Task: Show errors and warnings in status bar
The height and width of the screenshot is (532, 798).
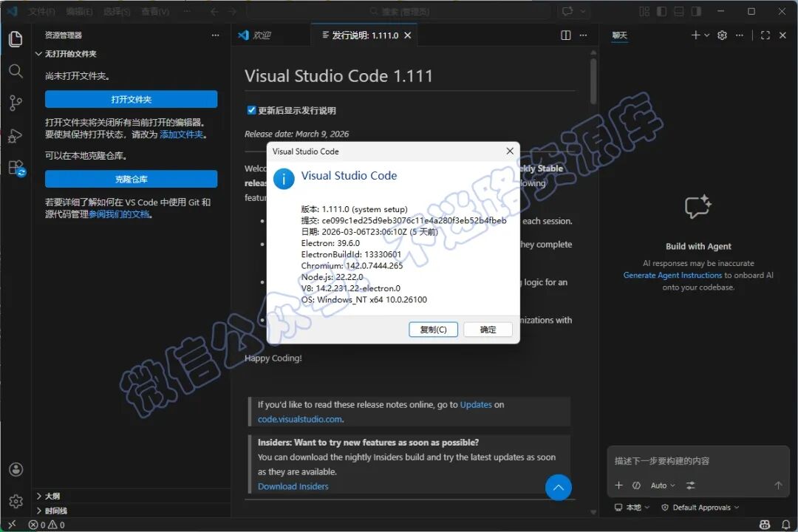Action: 47,525
